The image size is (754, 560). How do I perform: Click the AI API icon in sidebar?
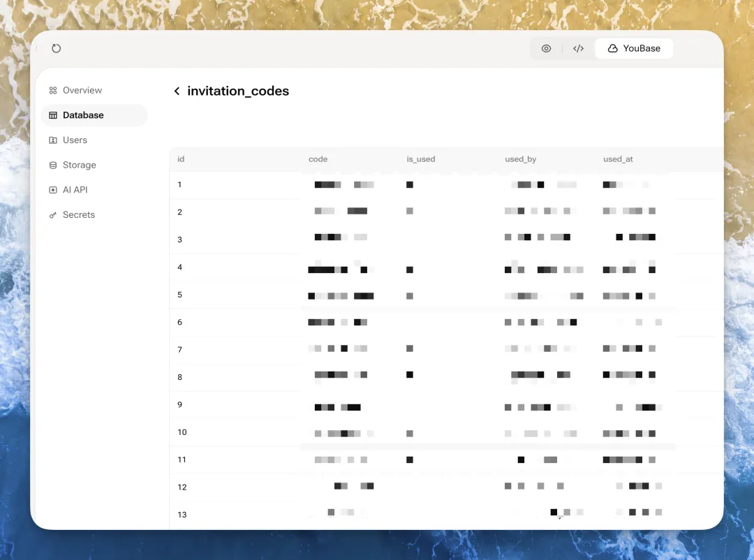click(x=53, y=190)
